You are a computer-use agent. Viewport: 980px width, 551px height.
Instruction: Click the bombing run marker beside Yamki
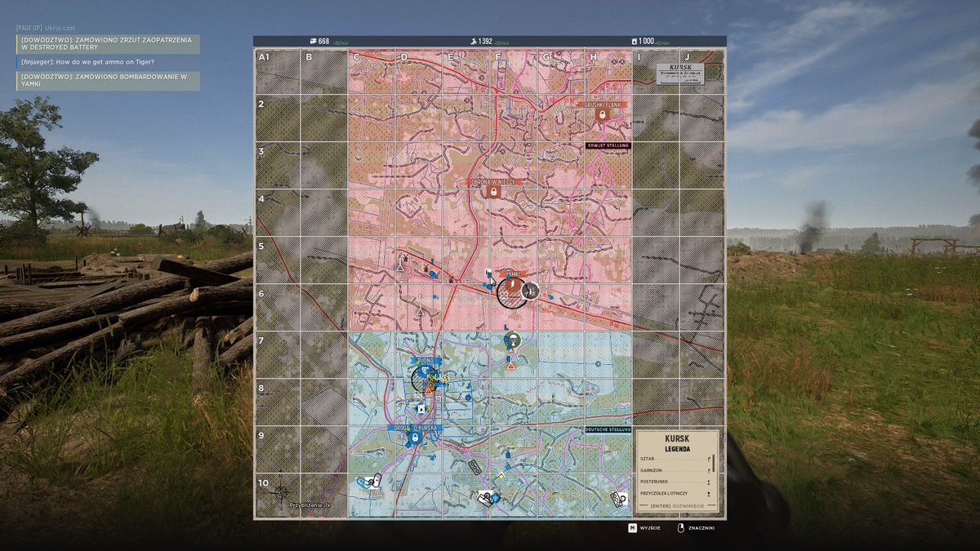point(530,290)
